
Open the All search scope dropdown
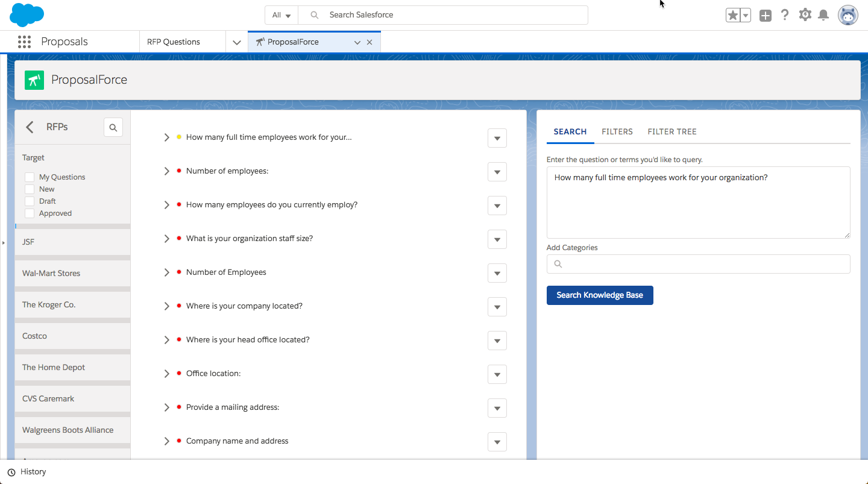click(281, 15)
